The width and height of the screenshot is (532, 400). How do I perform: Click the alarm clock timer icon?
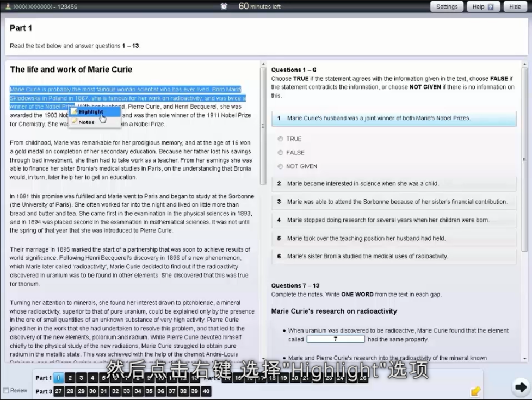[224, 7]
